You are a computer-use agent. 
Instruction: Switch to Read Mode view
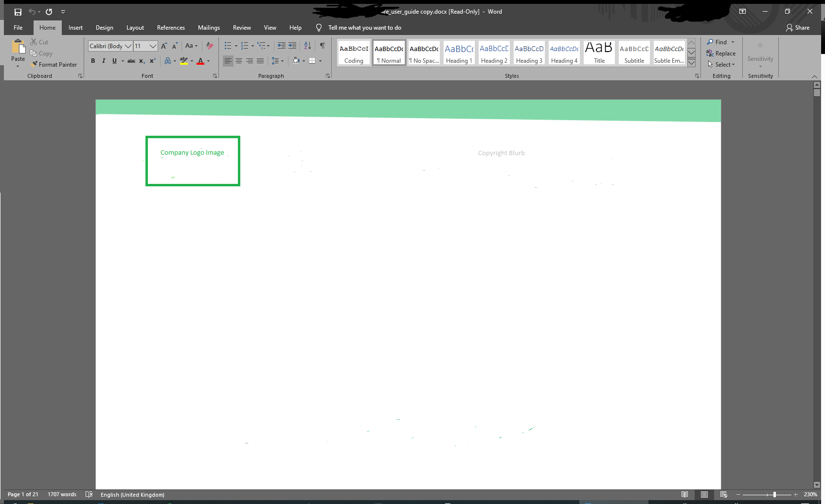coord(684,494)
